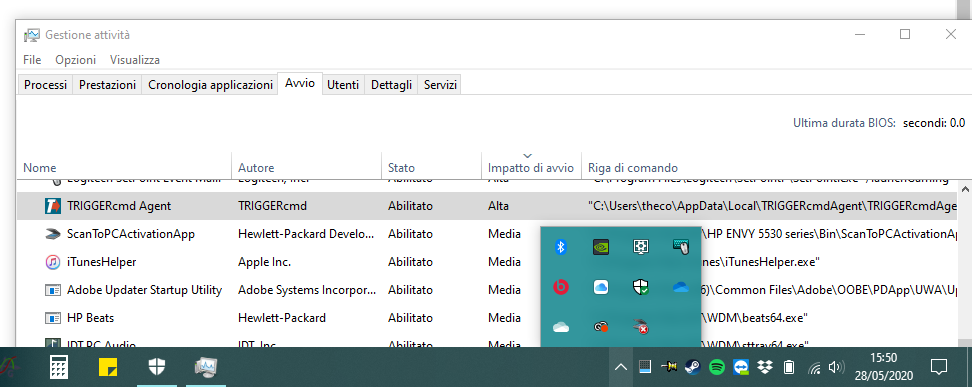Click the iTunesHelper music icon
The height and width of the screenshot is (387, 972).
[x=53, y=262]
